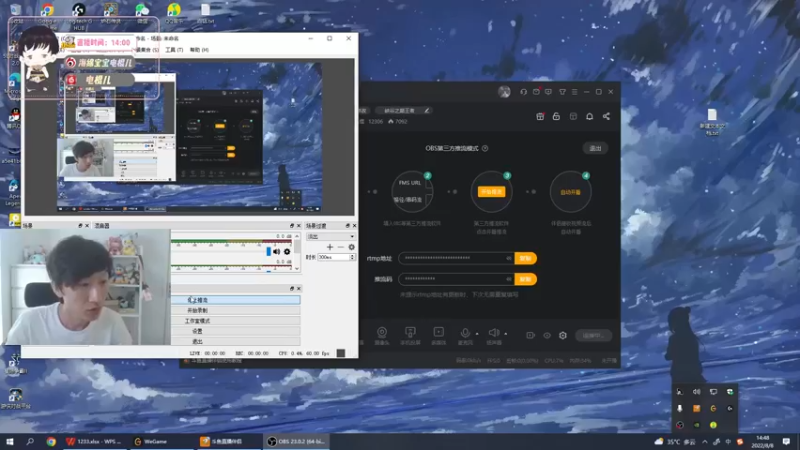
Task: Click 退出 button in OBS third-party mode panel
Action: pos(595,148)
